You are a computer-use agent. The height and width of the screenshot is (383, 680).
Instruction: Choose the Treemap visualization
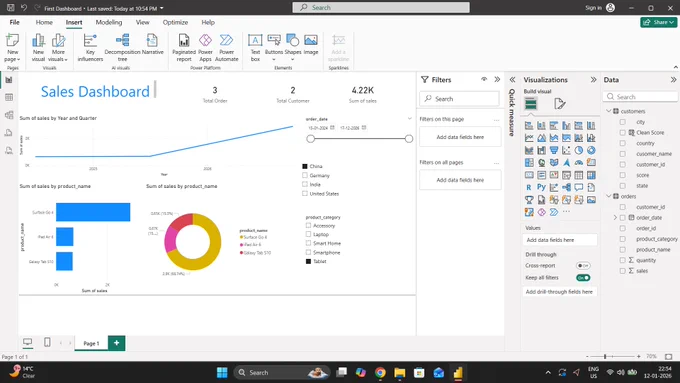coord(529,163)
